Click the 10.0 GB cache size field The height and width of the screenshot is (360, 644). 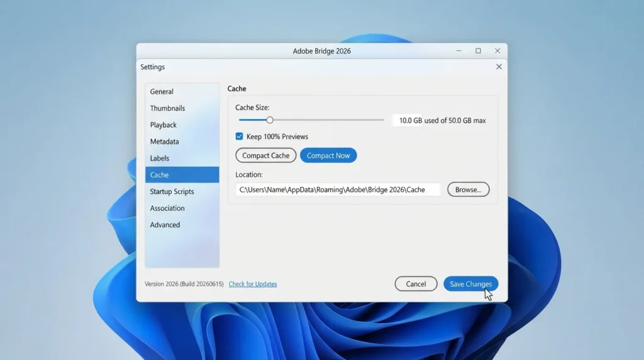click(x=407, y=120)
